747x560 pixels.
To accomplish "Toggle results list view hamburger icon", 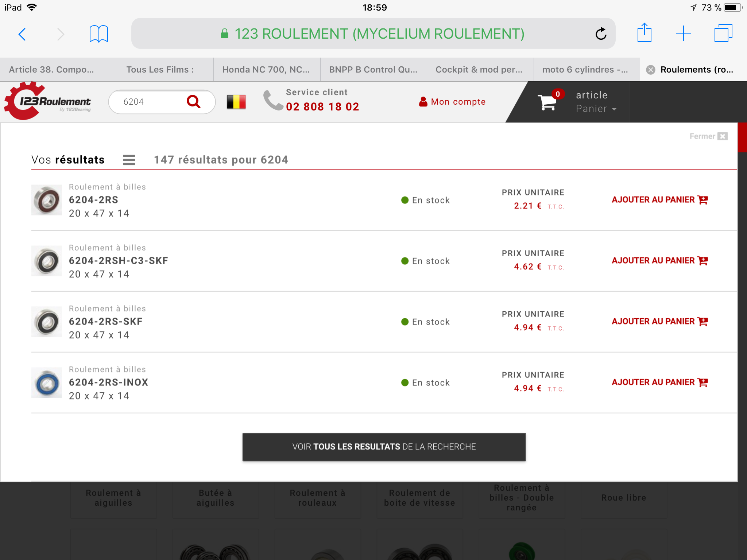I will coord(129,160).
